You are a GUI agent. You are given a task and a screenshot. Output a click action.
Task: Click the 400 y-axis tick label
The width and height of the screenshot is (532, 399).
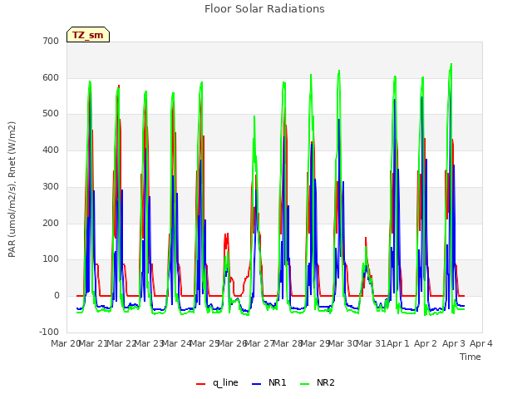coord(51,150)
